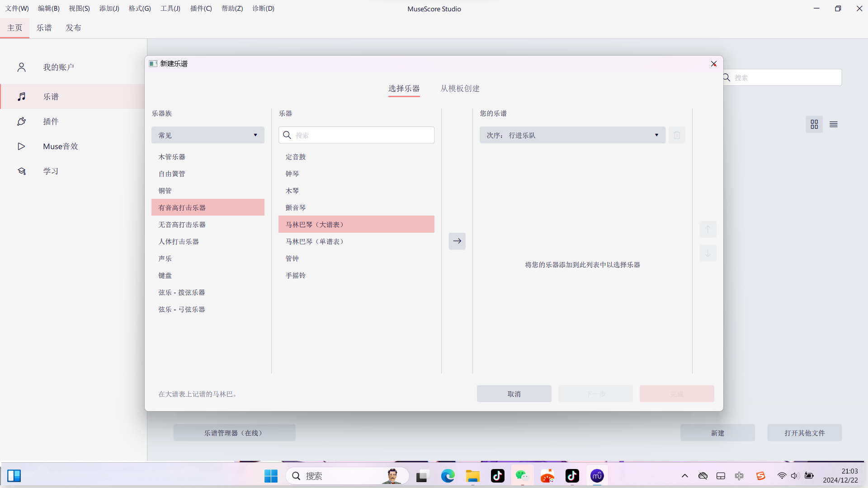Open the 添加 menu

tap(109, 9)
